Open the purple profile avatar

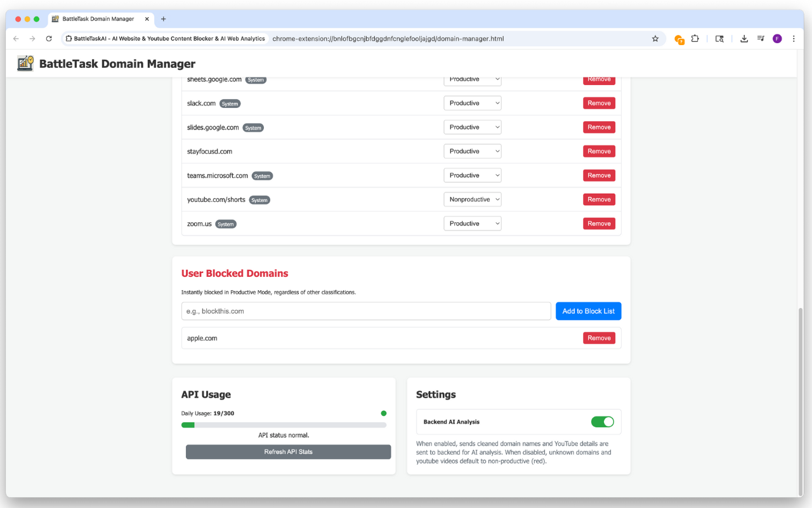pyautogui.click(x=777, y=39)
